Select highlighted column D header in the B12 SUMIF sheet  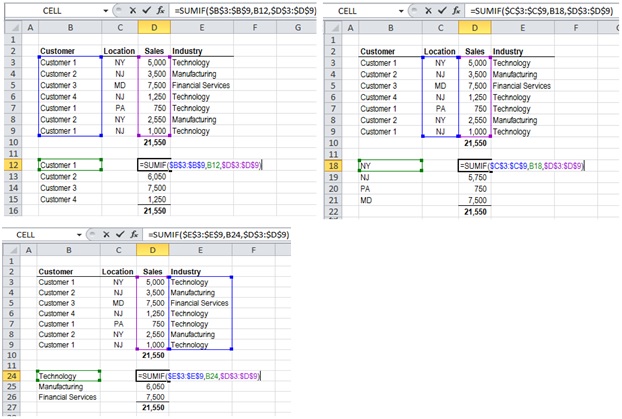click(x=154, y=27)
